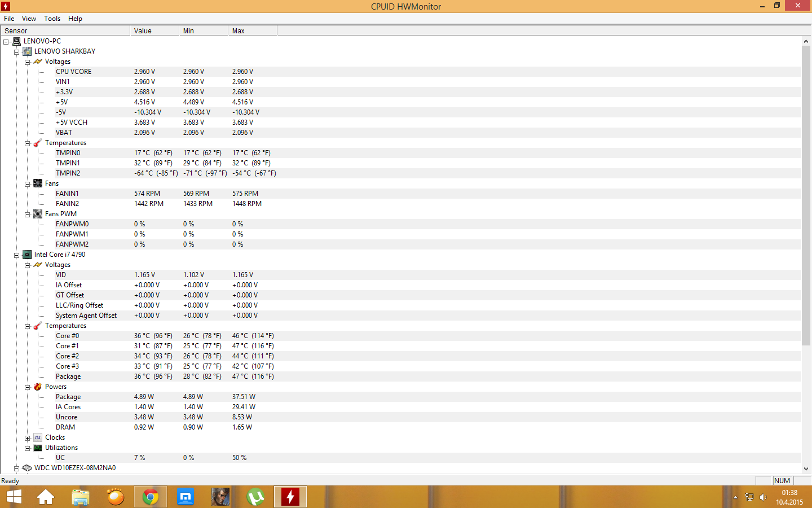Click the Clocks category icon

[x=38, y=437]
